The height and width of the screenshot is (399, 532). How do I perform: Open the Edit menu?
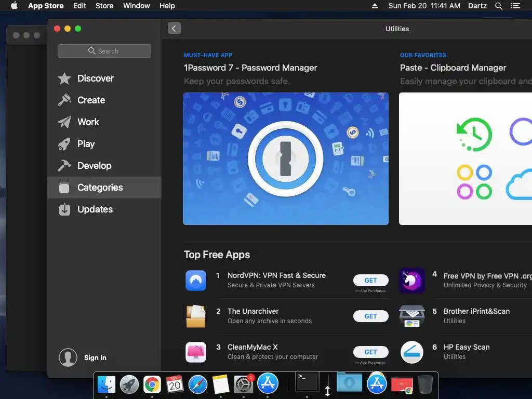79,6
